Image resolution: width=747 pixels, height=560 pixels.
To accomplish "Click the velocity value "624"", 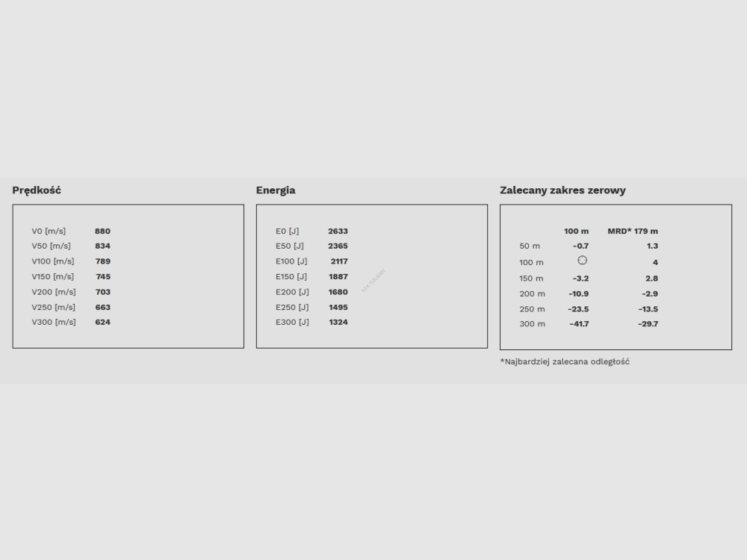I will (103, 323).
